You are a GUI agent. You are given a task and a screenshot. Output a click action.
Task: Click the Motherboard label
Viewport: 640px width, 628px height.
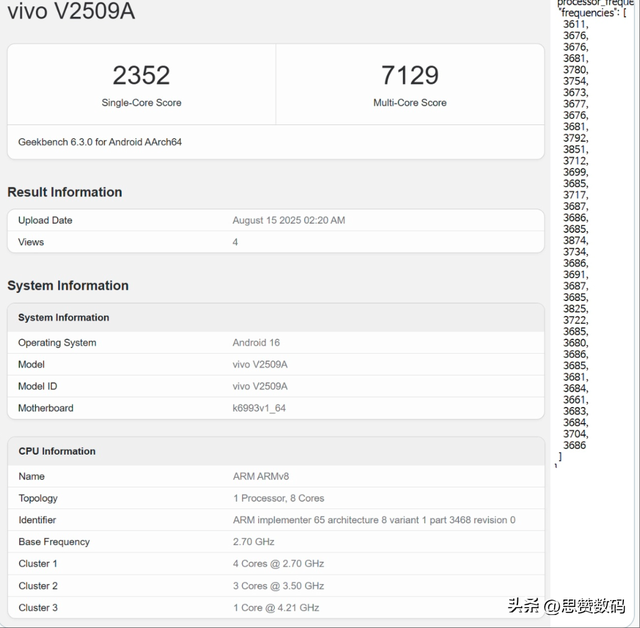[x=46, y=408]
